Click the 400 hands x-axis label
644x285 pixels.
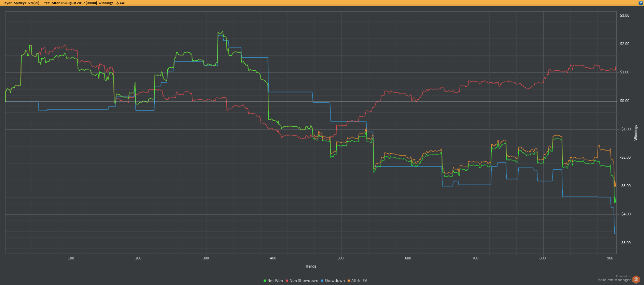[273, 258]
